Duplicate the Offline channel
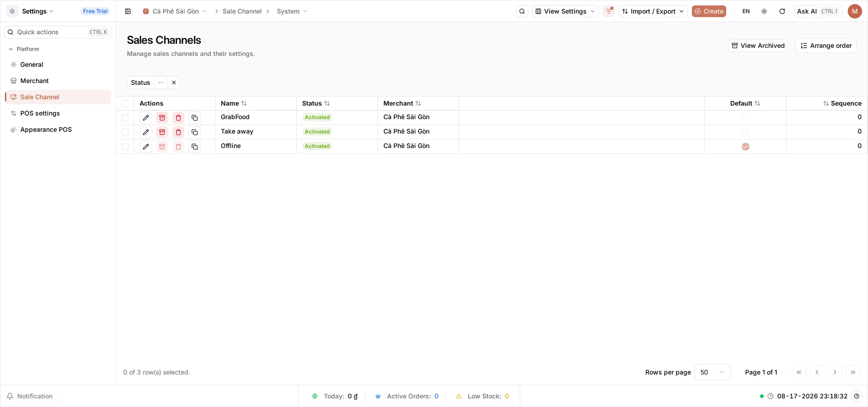Image resolution: width=868 pixels, height=407 pixels. click(x=195, y=147)
